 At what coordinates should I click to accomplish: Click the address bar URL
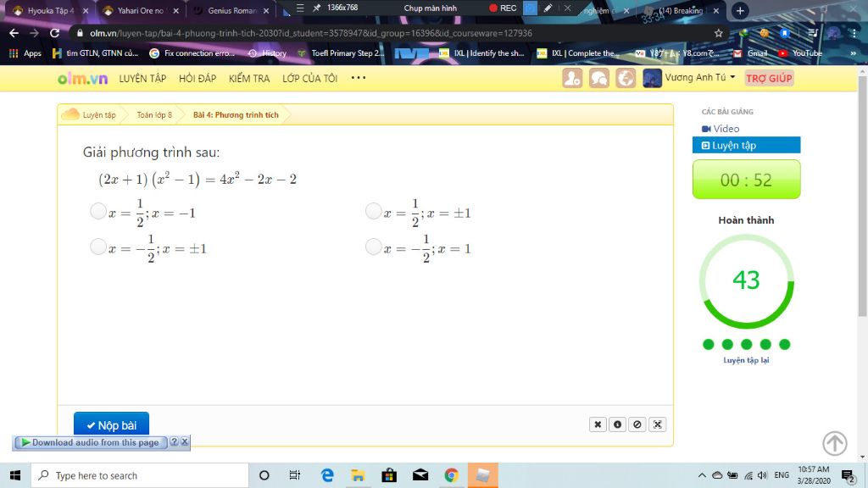[x=310, y=33]
